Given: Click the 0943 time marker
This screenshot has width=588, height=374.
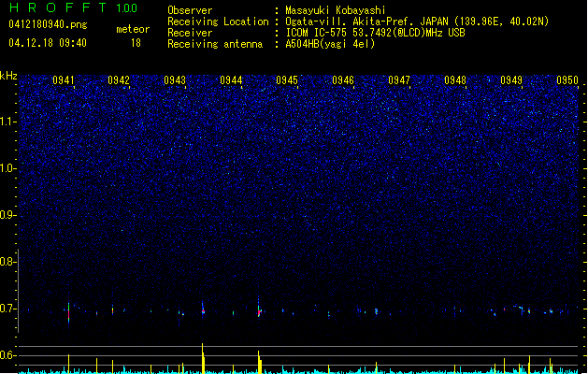Looking at the screenshot, I should point(175,80).
